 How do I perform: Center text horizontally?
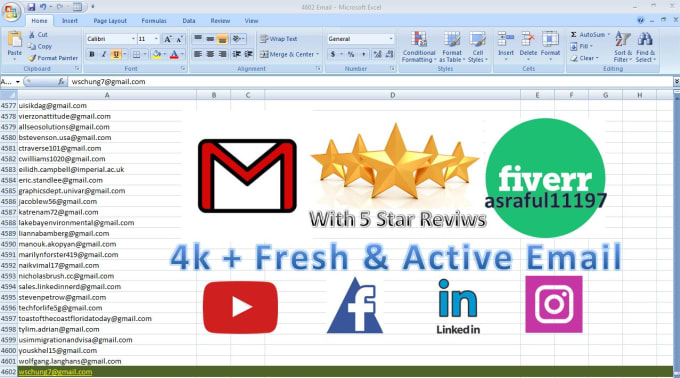pyautogui.click(x=210, y=54)
